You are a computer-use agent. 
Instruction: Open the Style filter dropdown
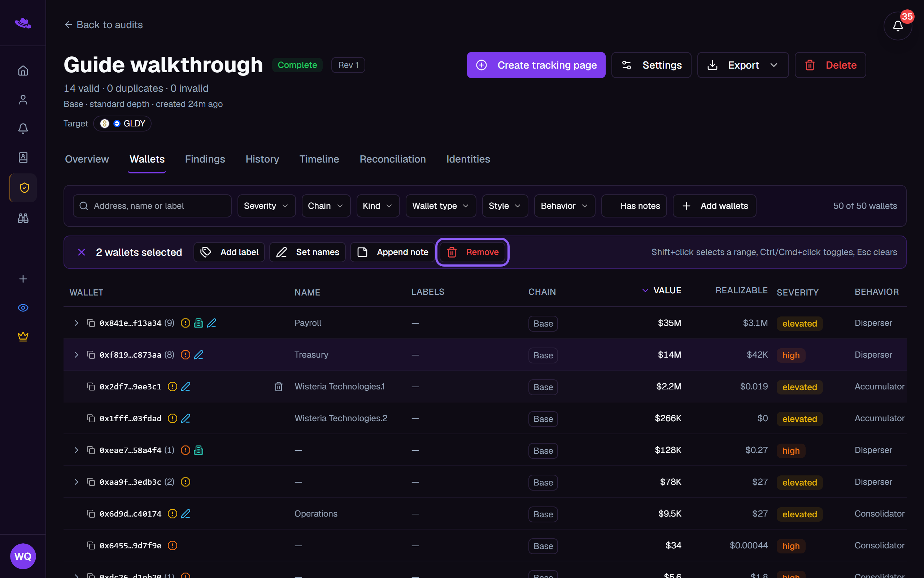click(x=505, y=206)
